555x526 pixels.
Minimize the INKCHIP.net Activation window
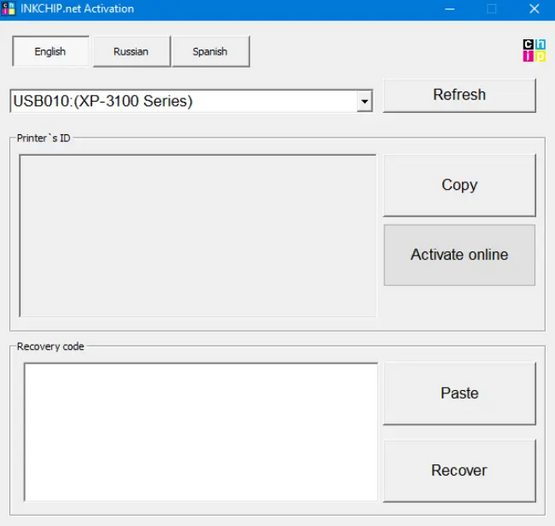coord(450,9)
